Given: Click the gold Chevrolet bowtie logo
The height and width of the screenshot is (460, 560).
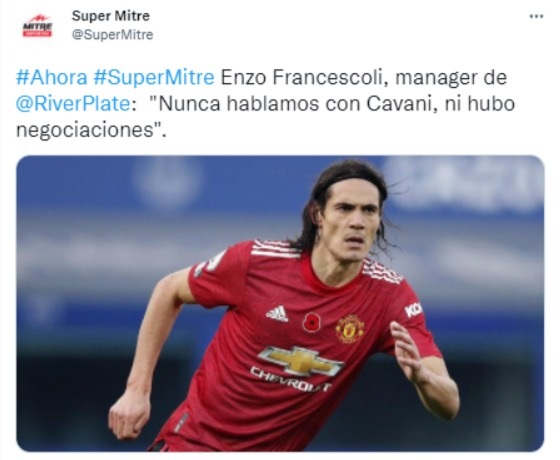Looking at the screenshot, I should 301,360.
